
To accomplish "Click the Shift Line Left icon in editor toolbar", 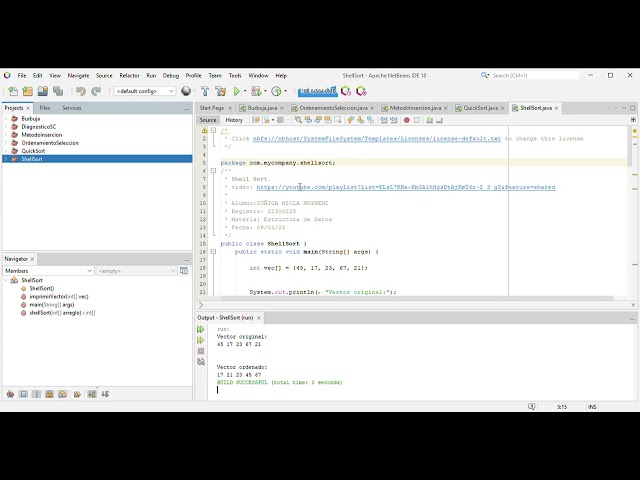I will tap(383, 120).
